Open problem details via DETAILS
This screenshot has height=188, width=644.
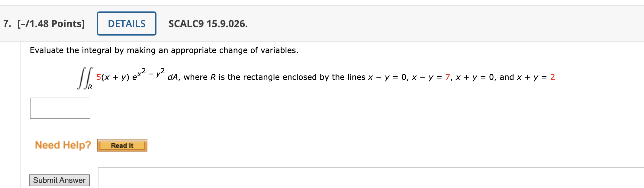click(x=126, y=23)
